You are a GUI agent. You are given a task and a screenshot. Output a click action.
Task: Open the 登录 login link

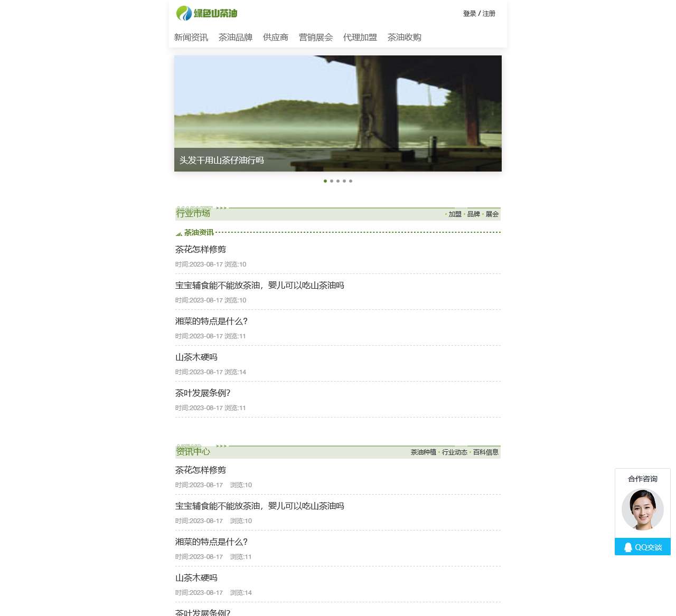pyautogui.click(x=470, y=14)
